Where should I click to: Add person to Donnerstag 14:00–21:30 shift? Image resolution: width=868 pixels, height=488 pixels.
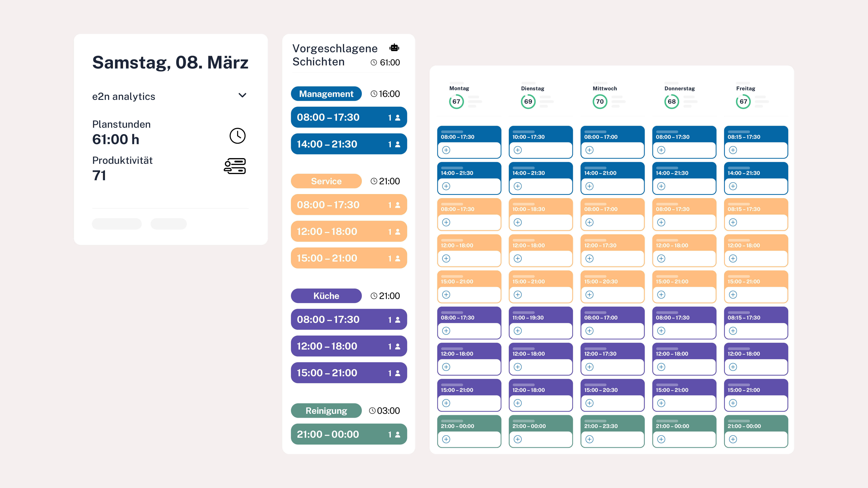[x=661, y=186]
